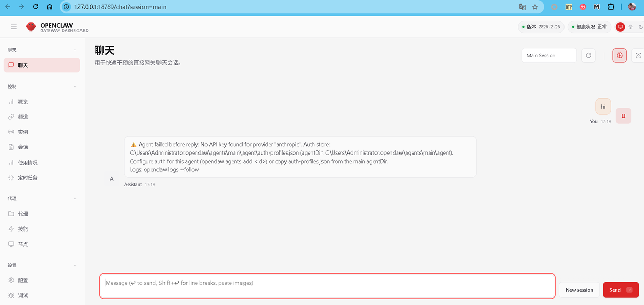
Task: Open the 聊天 chat page in sidebar
Action: point(42,65)
